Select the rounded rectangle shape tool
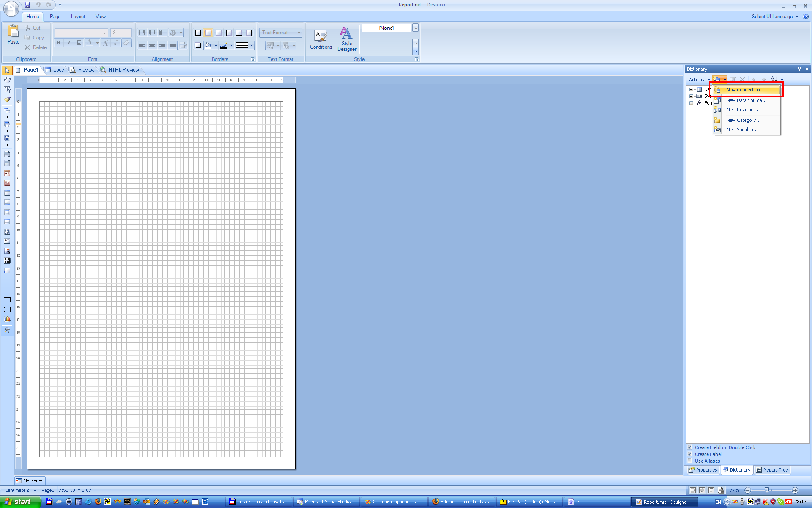 (x=7, y=309)
